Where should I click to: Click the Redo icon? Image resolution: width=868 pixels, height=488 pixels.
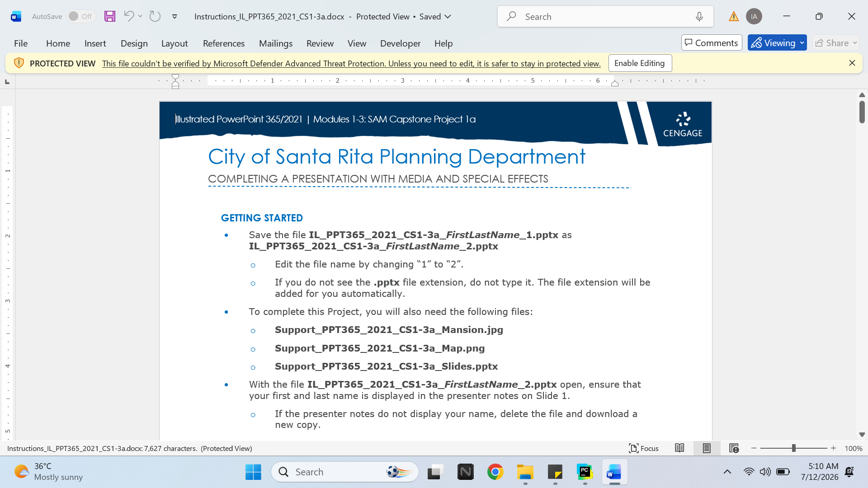tap(155, 16)
